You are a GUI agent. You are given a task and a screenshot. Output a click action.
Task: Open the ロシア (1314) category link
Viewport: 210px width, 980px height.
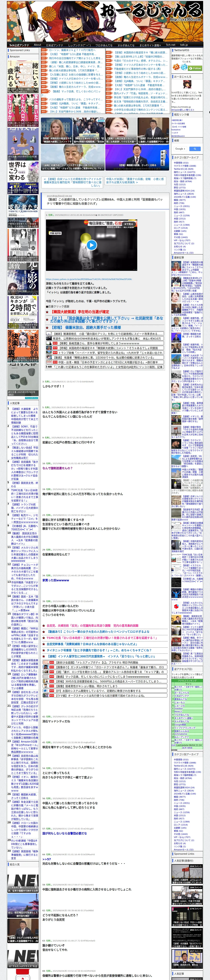pos(181,228)
